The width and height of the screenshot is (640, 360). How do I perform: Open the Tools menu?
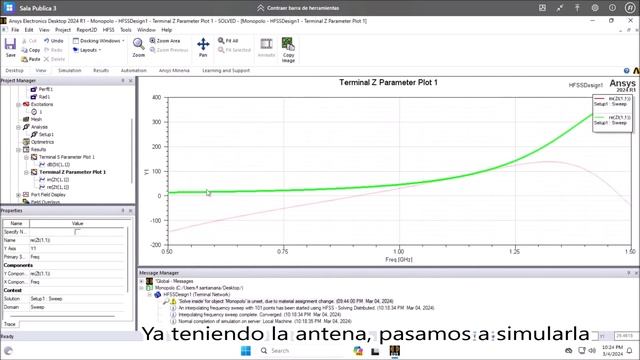[126, 30]
